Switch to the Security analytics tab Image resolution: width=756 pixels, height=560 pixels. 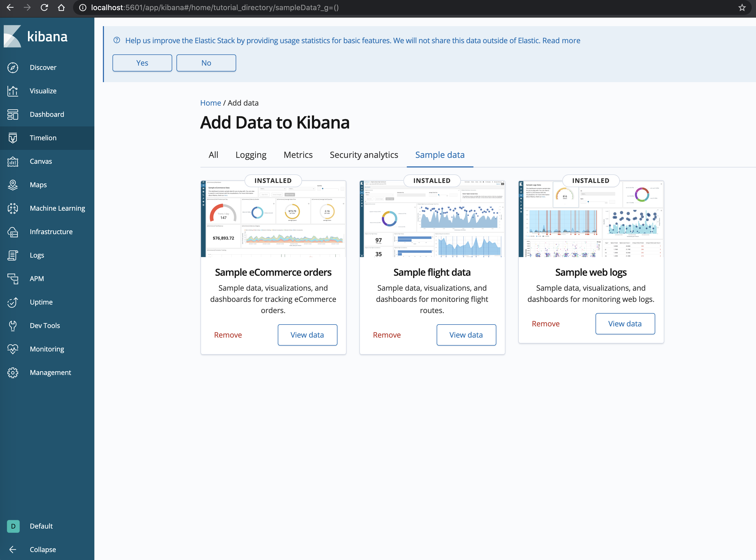point(364,155)
